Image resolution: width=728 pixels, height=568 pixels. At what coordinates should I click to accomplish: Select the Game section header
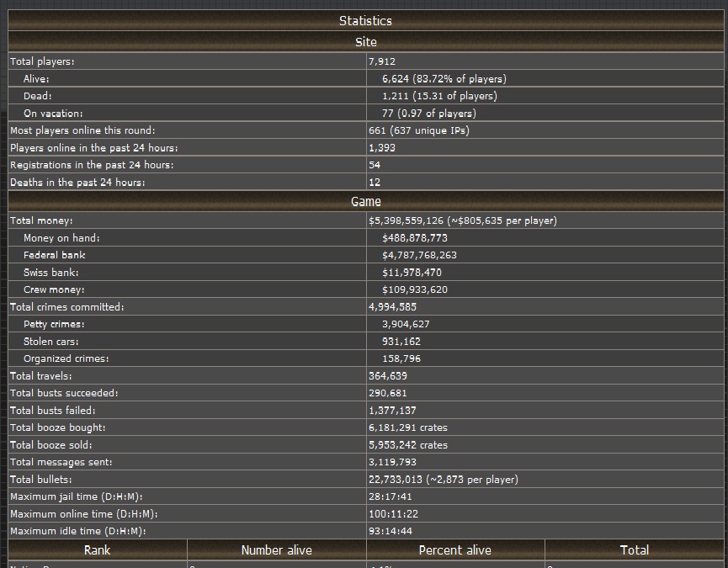pyautogui.click(x=365, y=201)
